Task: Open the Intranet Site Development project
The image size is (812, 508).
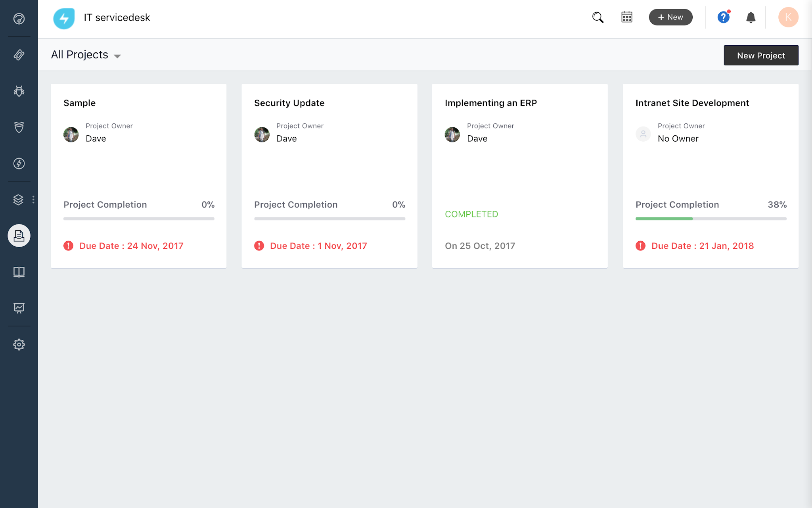Action: point(692,103)
